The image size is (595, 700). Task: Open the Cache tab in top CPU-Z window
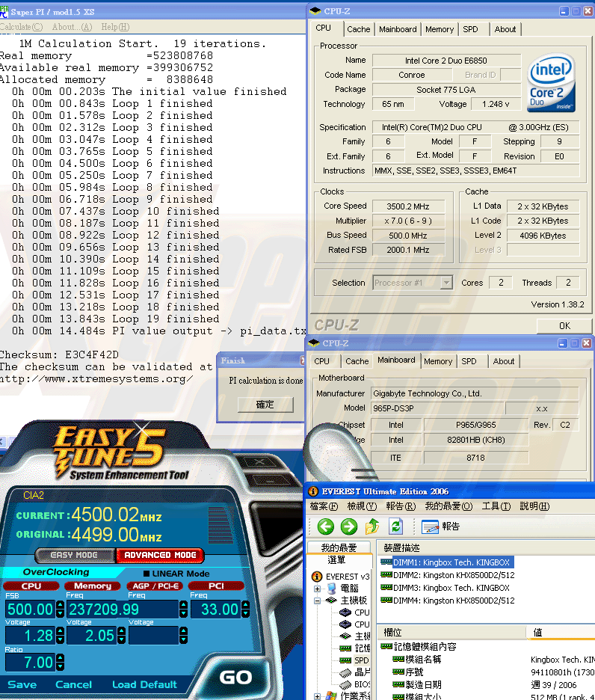pos(359,29)
